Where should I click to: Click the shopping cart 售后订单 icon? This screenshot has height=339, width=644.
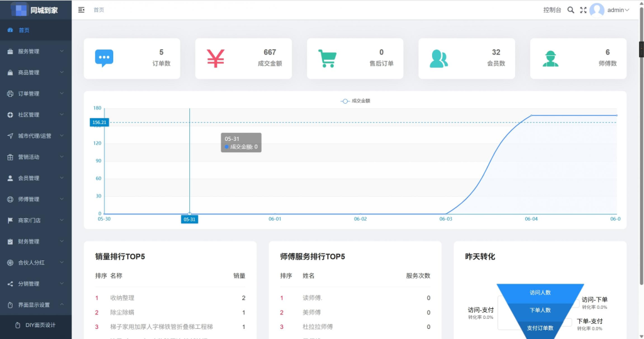327,58
